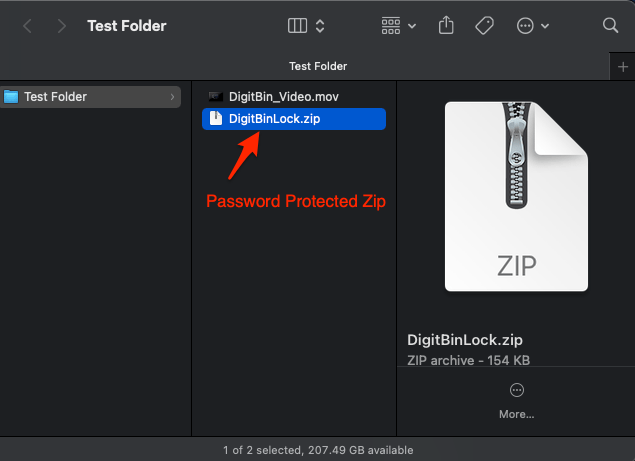Click the forward navigation arrow
The image size is (635, 461).
click(x=62, y=26)
